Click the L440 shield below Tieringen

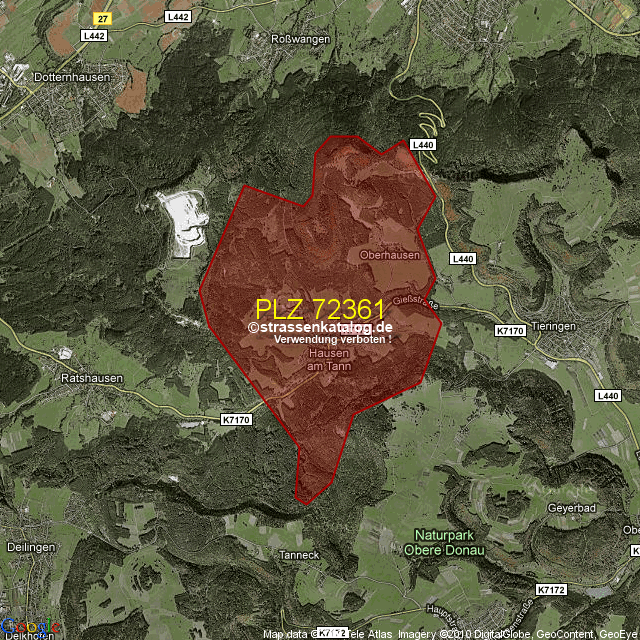click(607, 396)
